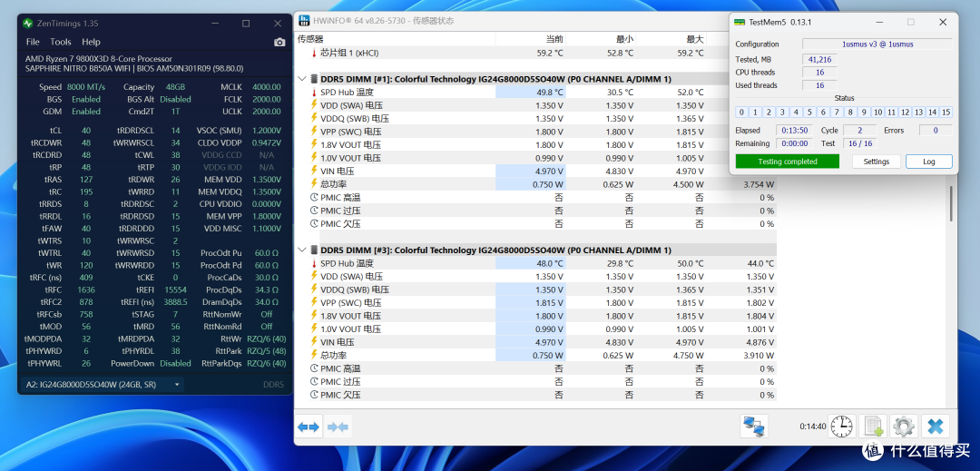The height and width of the screenshot is (471, 980).
Task: Click the clock reset-timer icon in HWiNFO
Action: click(841, 427)
